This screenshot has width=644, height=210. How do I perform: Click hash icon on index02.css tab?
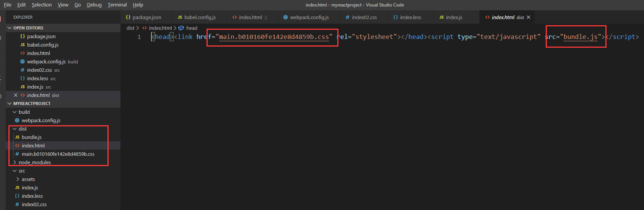(347, 17)
